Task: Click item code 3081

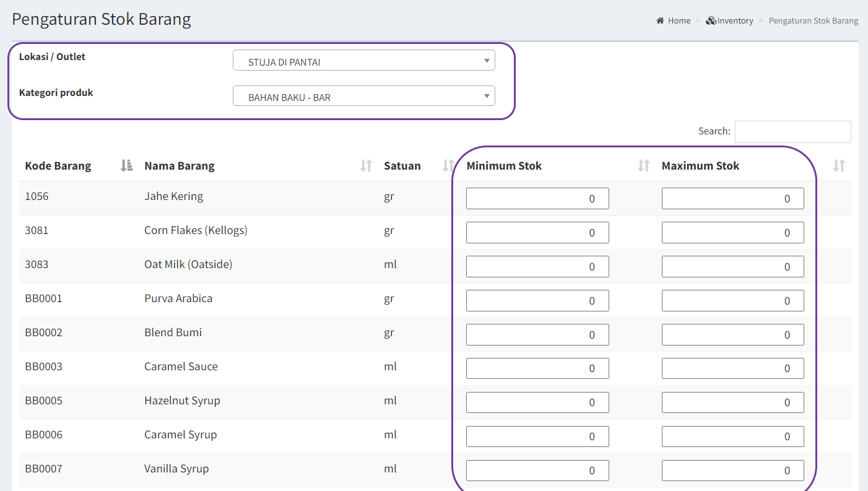Action: (x=37, y=230)
